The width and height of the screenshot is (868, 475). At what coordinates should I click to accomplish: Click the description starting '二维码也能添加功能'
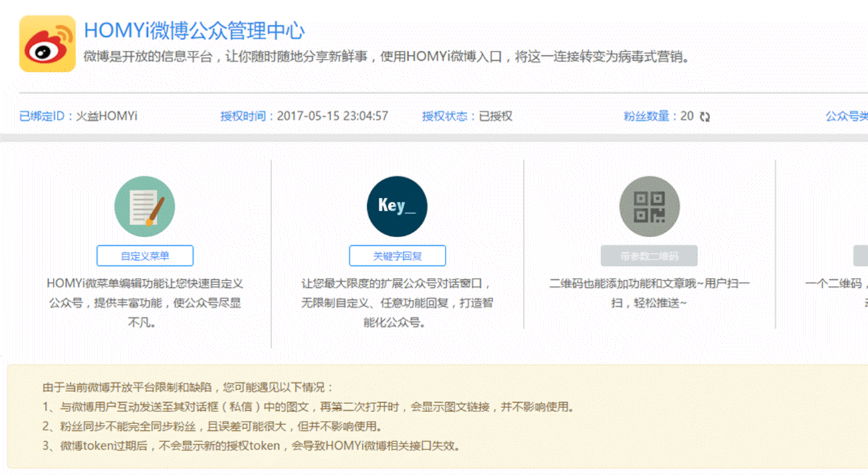649,293
